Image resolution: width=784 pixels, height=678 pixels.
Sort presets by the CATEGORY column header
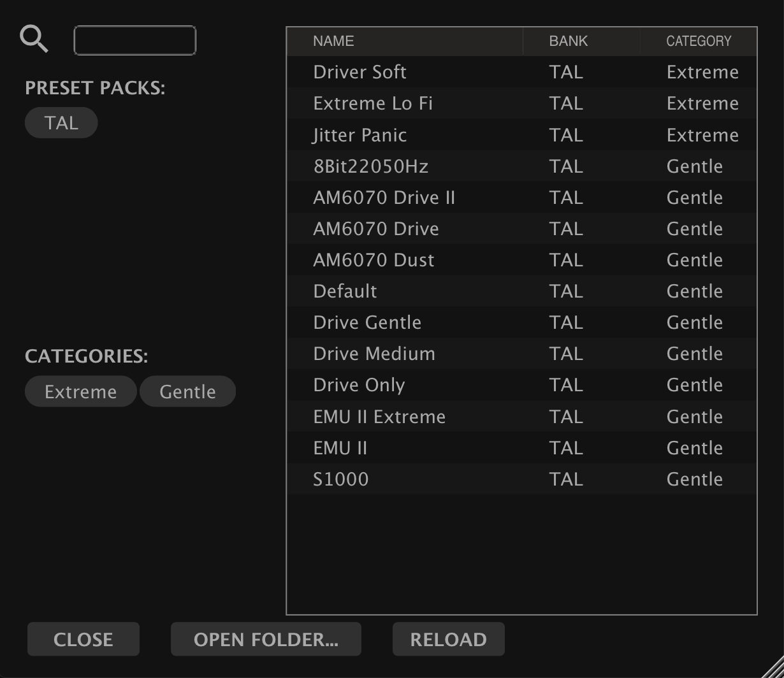tap(699, 41)
